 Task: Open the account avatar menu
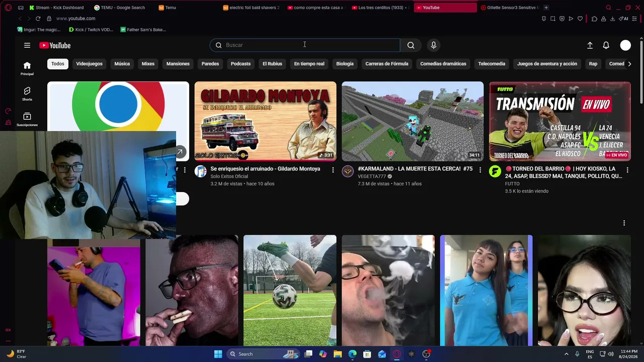[x=625, y=45]
